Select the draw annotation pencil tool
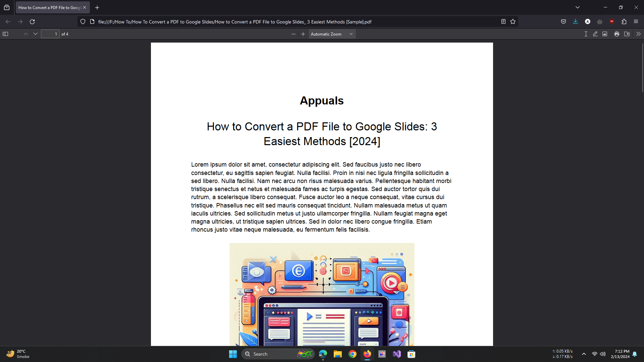644x362 pixels. point(595,34)
